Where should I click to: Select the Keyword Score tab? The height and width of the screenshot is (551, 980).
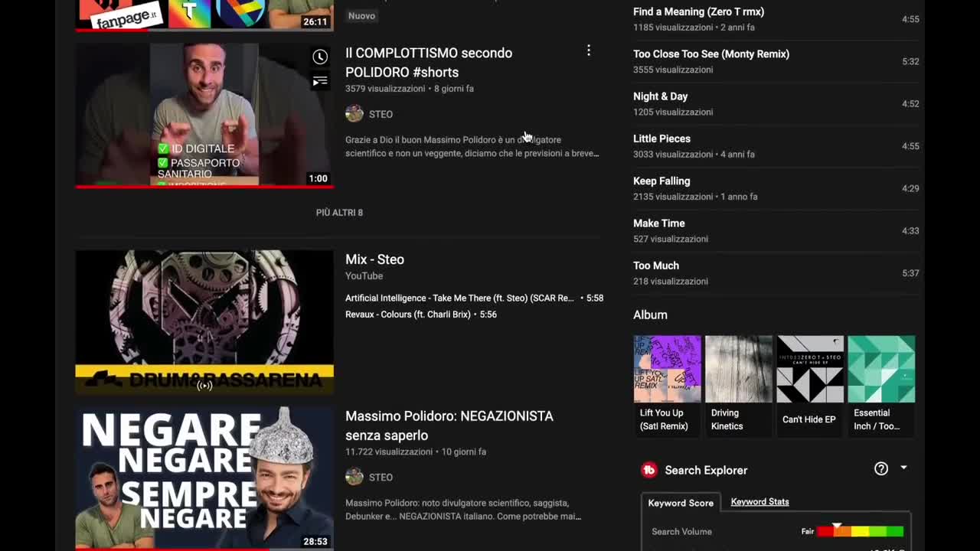point(681,503)
